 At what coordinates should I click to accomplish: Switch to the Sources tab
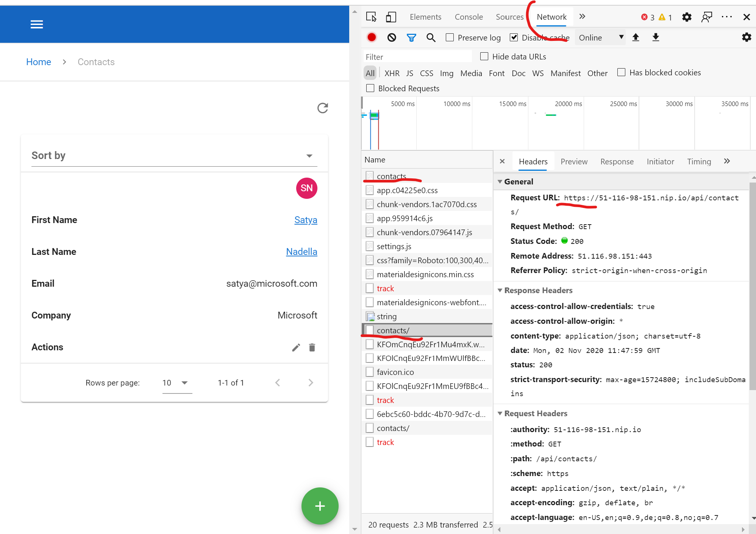coord(509,17)
